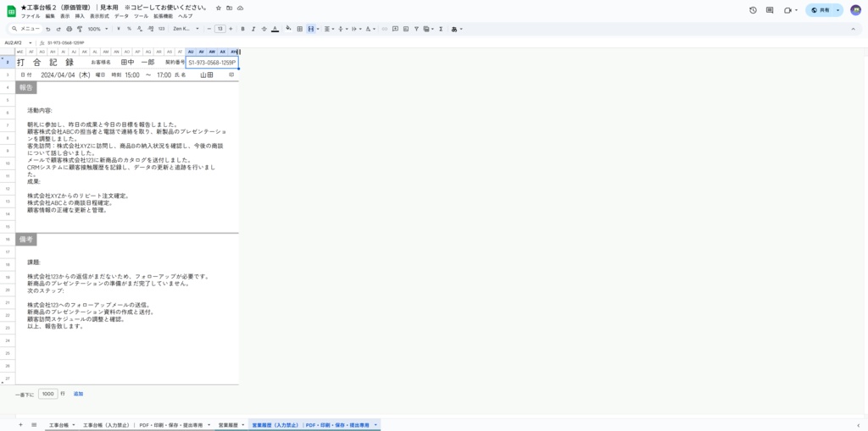Format as yen currency
868x431 pixels.
(119, 29)
